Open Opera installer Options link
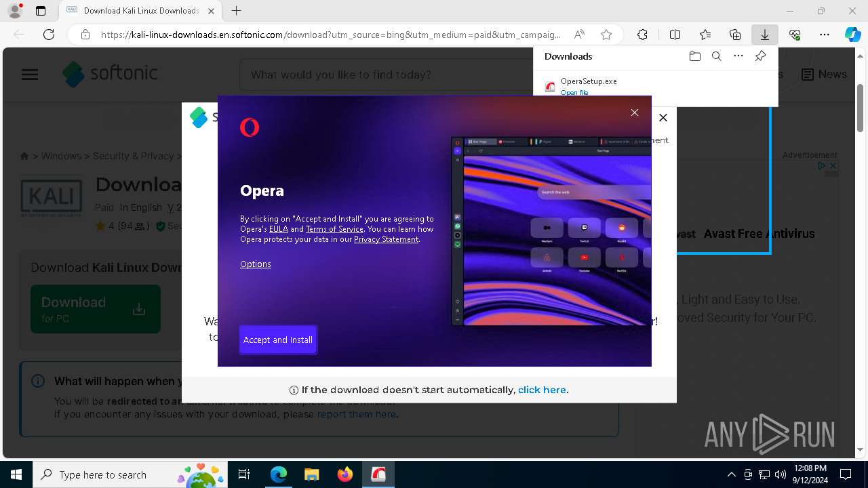This screenshot has width=868, height=488. point(255,264)
